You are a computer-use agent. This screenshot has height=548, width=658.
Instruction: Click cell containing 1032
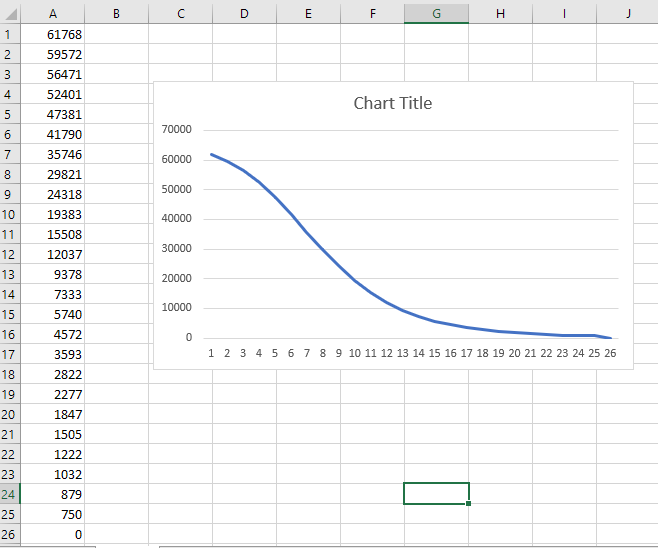tap(52, 474)
